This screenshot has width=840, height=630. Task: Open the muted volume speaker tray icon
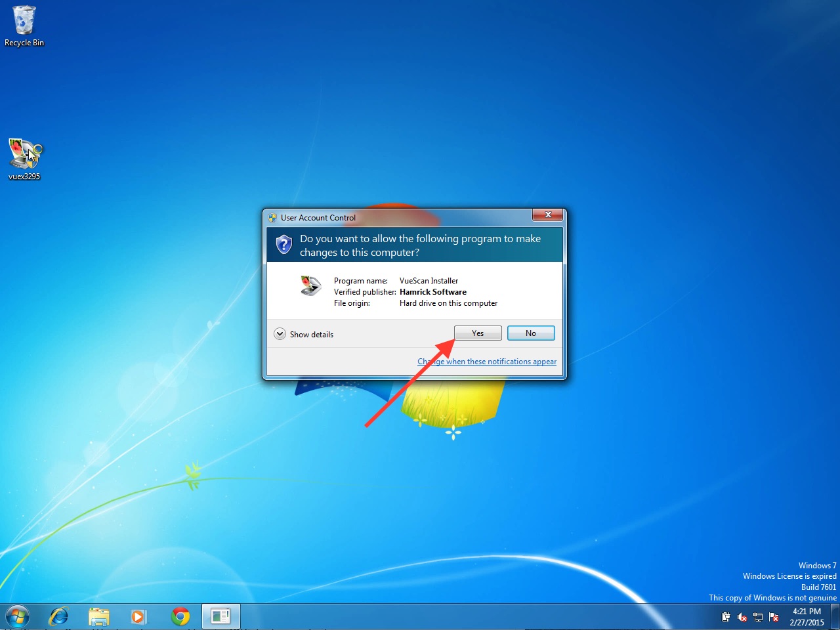click(x=742, y=617)
